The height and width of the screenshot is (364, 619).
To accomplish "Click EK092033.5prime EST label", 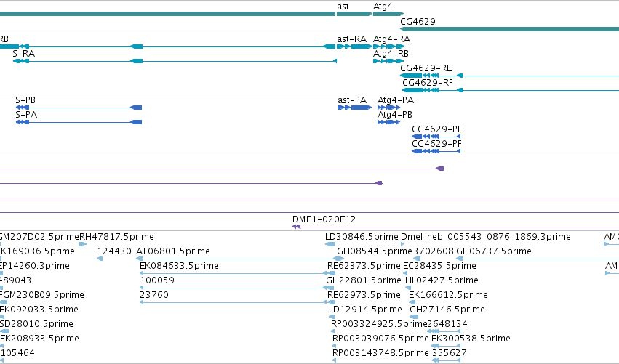I will (39, 310).
